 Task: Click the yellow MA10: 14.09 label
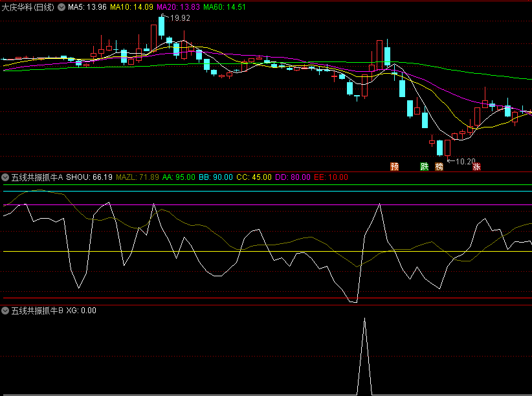pos(131,7)
